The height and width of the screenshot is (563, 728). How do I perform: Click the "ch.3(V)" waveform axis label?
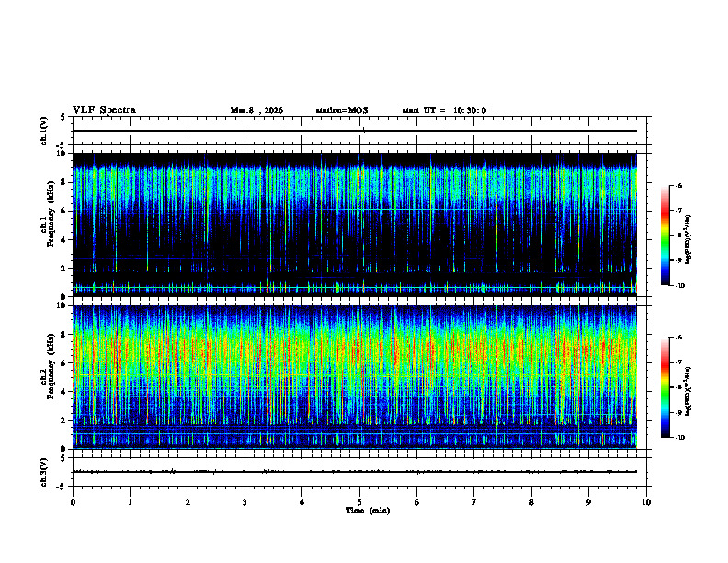coord(43,472)
